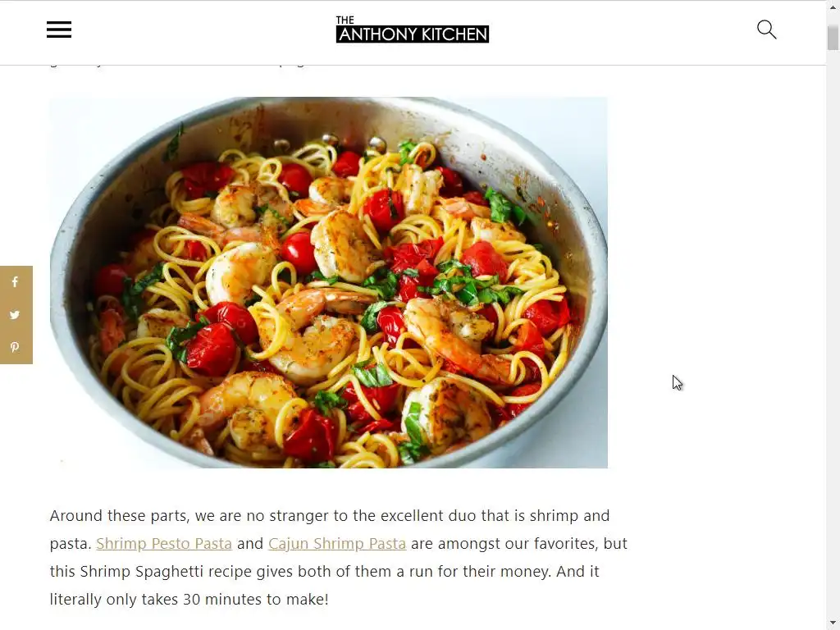Go to The Anthony Kitchen logo homepage
This screenshot has height=630, width=840.
(x=412, y=30)
